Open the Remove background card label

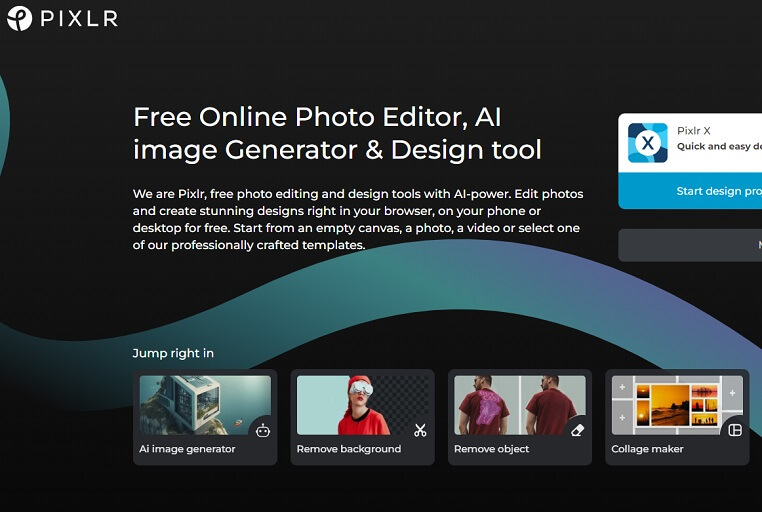(x=349, y=449)
